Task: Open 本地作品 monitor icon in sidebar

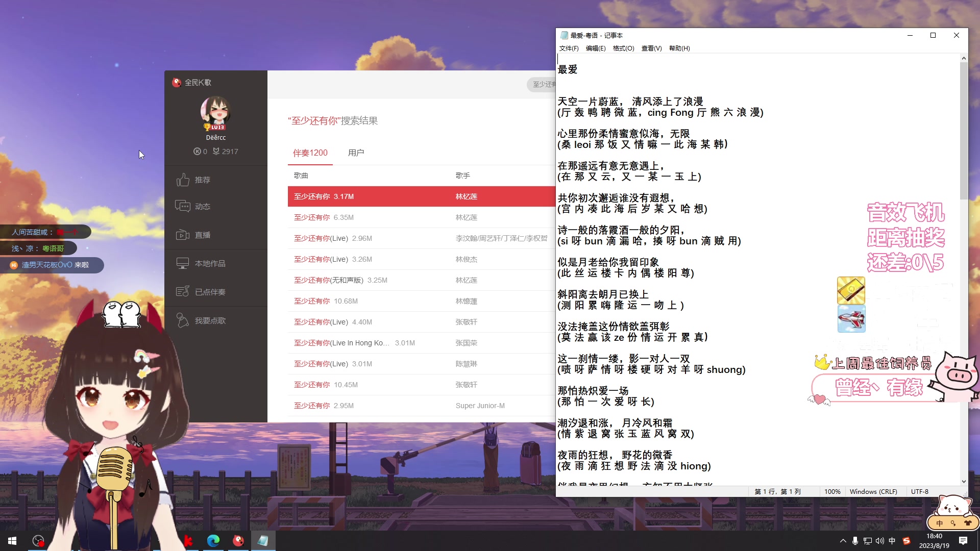Action: pos(183,263)
